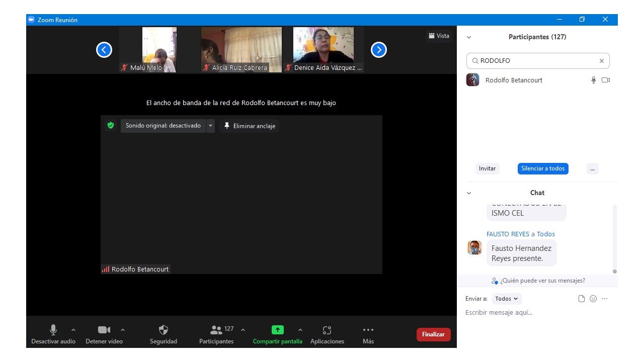This screenshot has width=644, height=362.
Task: Click the green encryption shield icon
Action: (x=111, y=126)
